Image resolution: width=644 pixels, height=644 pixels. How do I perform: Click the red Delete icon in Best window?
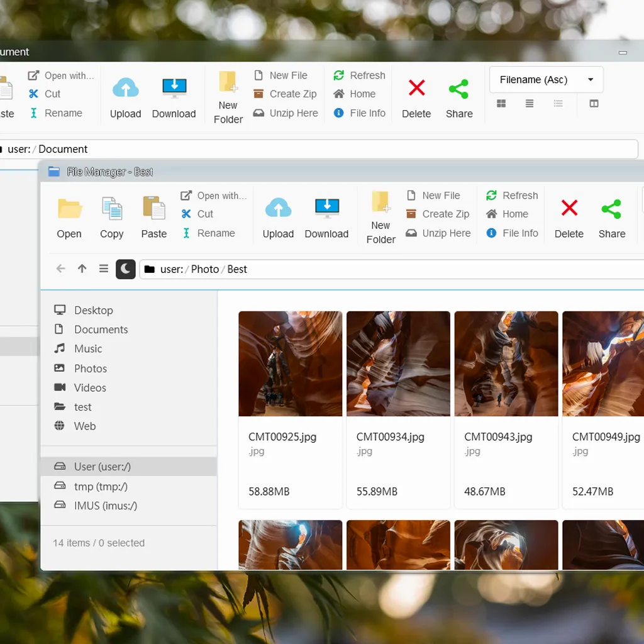(x=569, y=209)
